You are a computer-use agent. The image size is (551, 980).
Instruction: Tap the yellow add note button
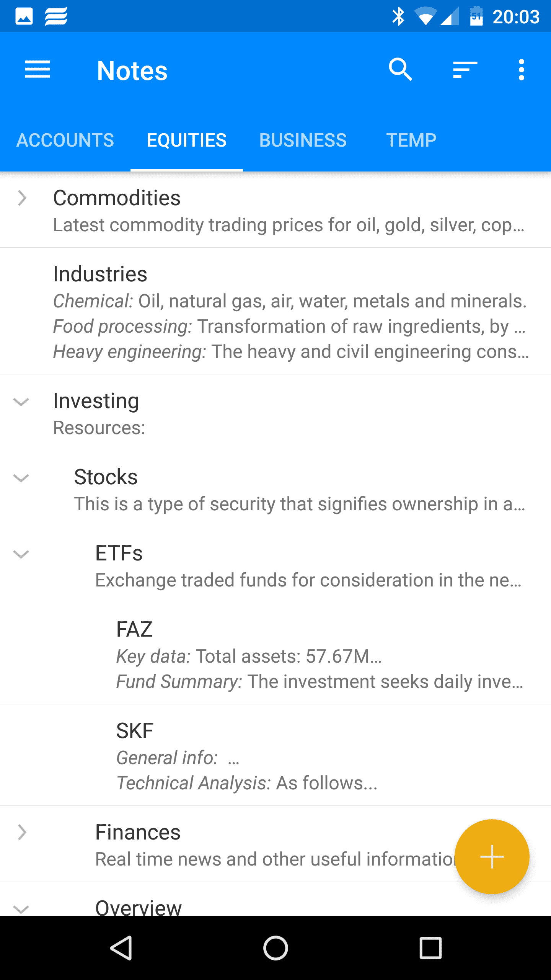click(x=492, y=857)
